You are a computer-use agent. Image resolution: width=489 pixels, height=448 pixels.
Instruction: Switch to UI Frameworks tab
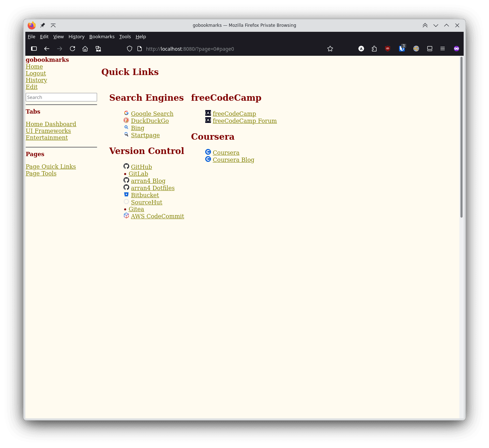tap(48, 131)
